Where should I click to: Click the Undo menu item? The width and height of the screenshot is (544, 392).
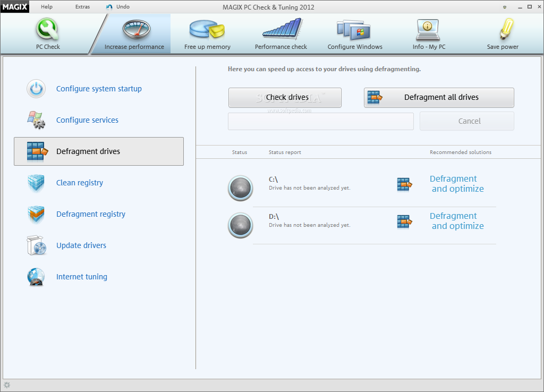point(123,6)
